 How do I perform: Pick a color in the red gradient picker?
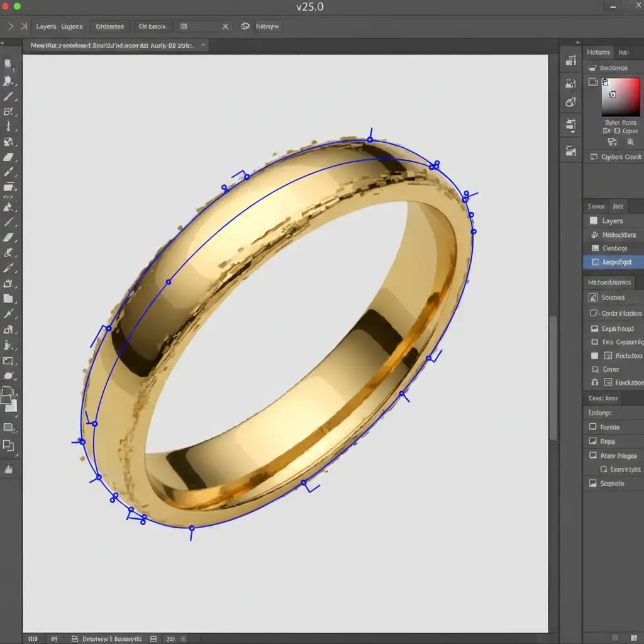[x=620, y=97]
